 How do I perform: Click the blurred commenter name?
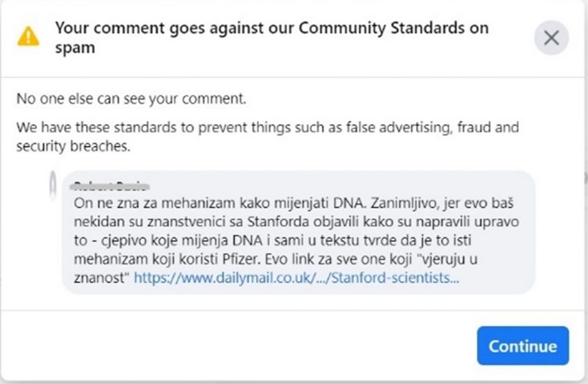click(111, 185)
